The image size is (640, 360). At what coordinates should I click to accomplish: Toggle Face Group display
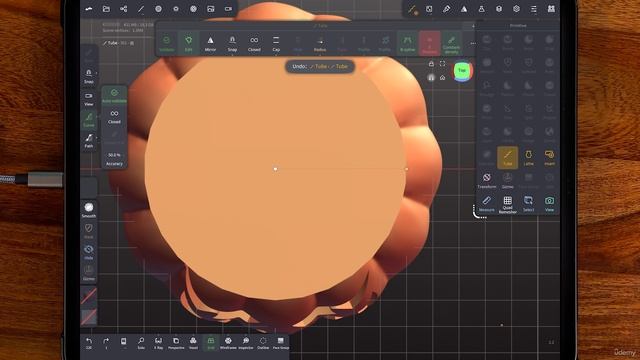(x=281, y=343)
